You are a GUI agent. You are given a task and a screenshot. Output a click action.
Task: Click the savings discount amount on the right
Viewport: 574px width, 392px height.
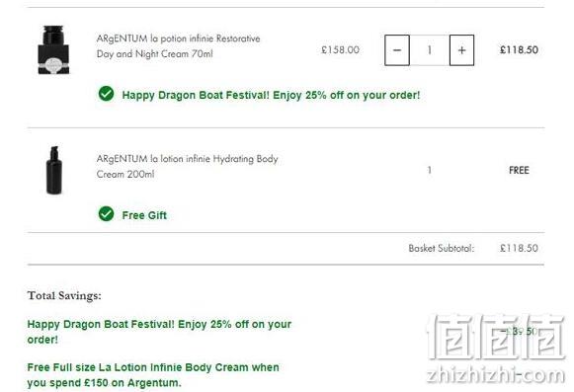click(x=520, y=332)
